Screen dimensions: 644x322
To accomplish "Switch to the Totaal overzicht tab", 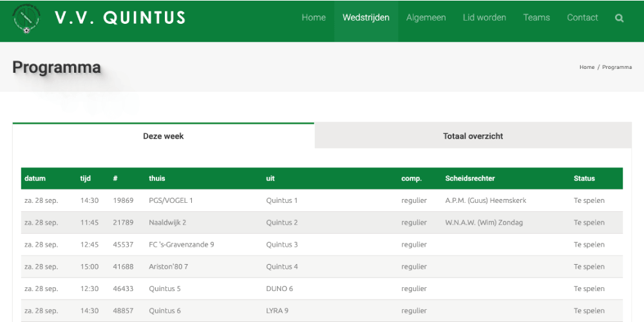I will [x=473, y=136].
